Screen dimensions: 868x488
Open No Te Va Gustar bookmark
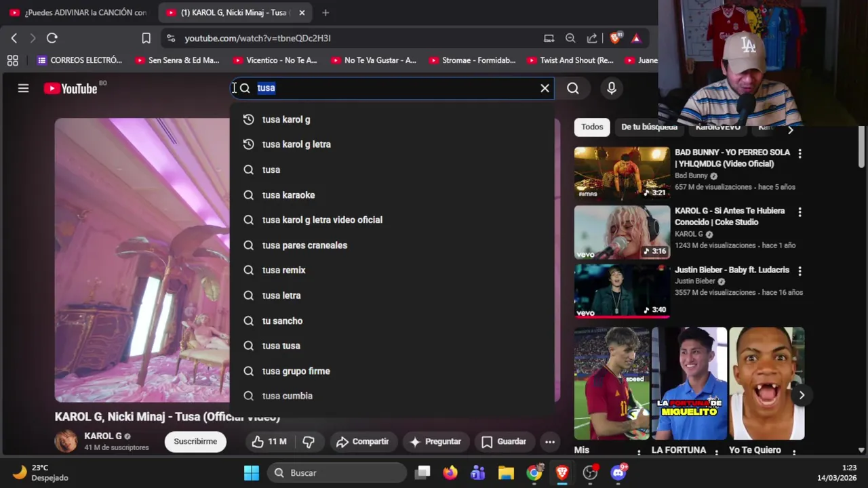pyautogui.click(x=374, y=60)
